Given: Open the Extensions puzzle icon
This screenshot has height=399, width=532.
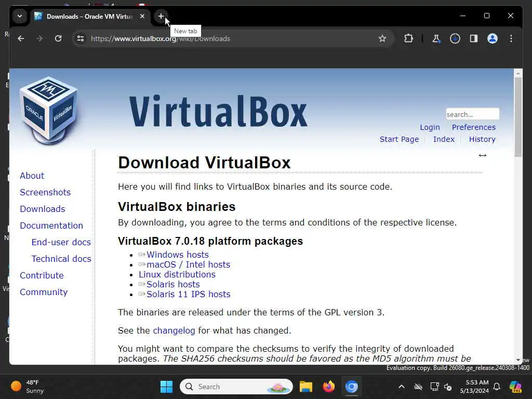Looking at the screenshot, I should click(408, 38).
